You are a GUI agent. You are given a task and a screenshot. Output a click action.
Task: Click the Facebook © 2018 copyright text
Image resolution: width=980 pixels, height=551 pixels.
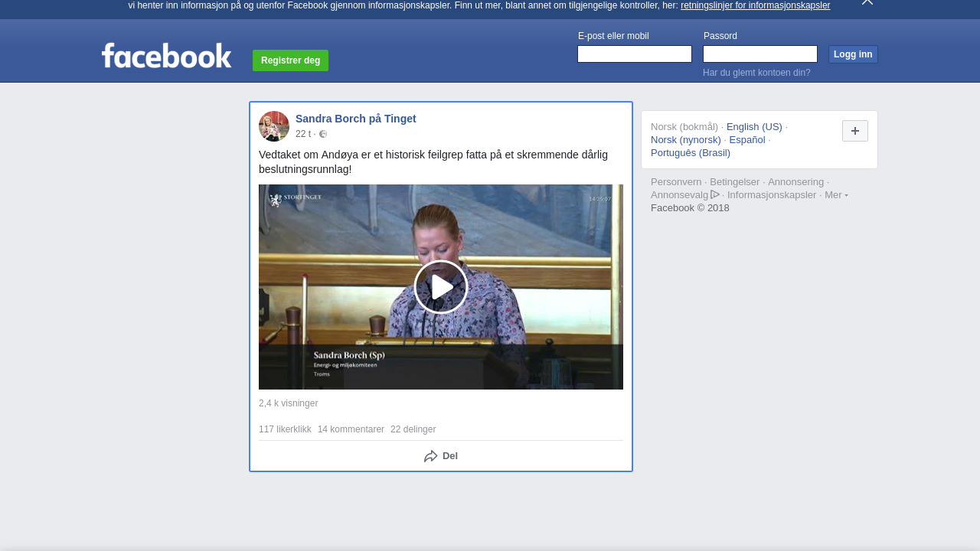point(690,208)
